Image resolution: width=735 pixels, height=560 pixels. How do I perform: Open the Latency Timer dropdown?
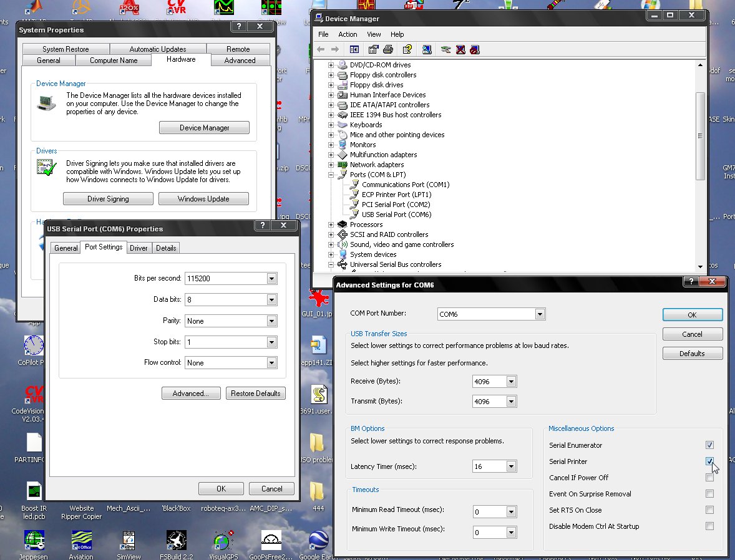(511, 466)
